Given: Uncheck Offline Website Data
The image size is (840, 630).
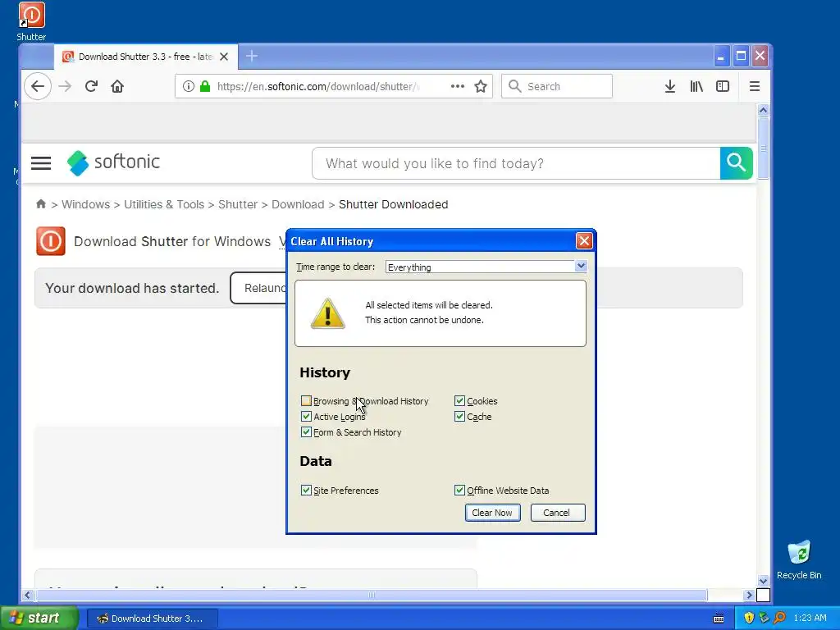Looking at the screenshot, I should [459, 491].
